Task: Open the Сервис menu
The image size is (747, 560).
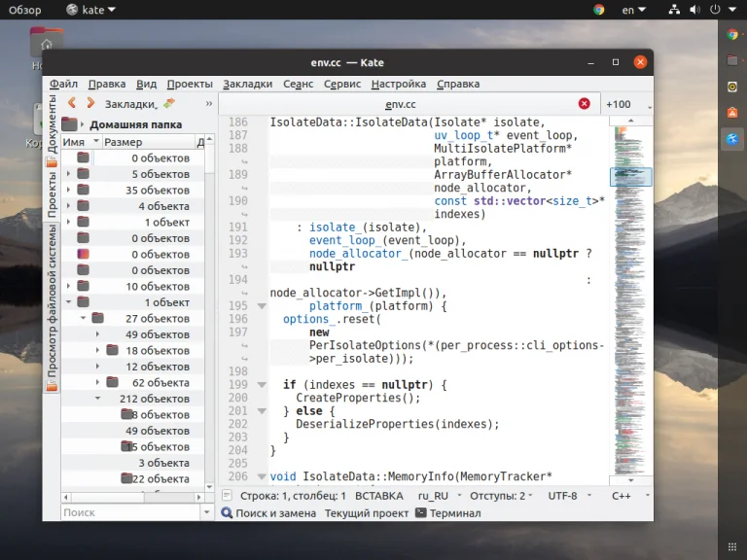Action: click(341, 85)
